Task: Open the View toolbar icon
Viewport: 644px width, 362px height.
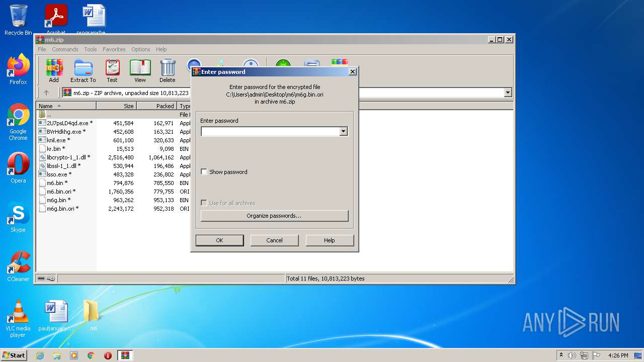Action: (140, 70)
